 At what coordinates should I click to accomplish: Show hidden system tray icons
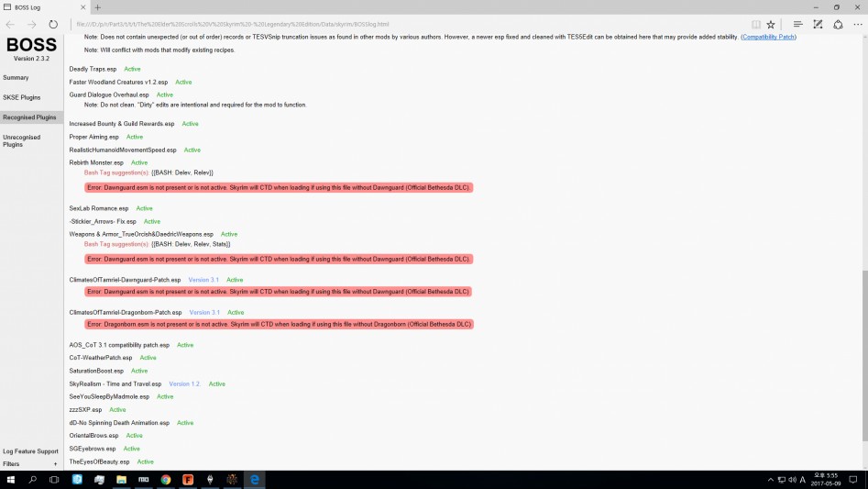tap(771, 480)
